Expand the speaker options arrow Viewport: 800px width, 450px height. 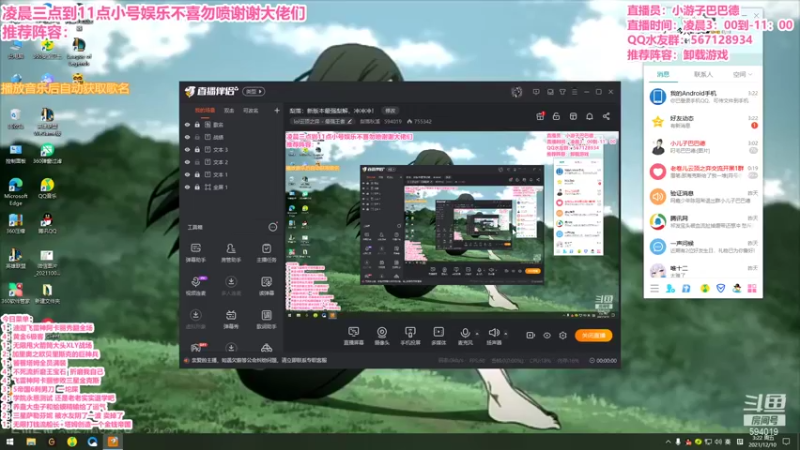point(506,334)
